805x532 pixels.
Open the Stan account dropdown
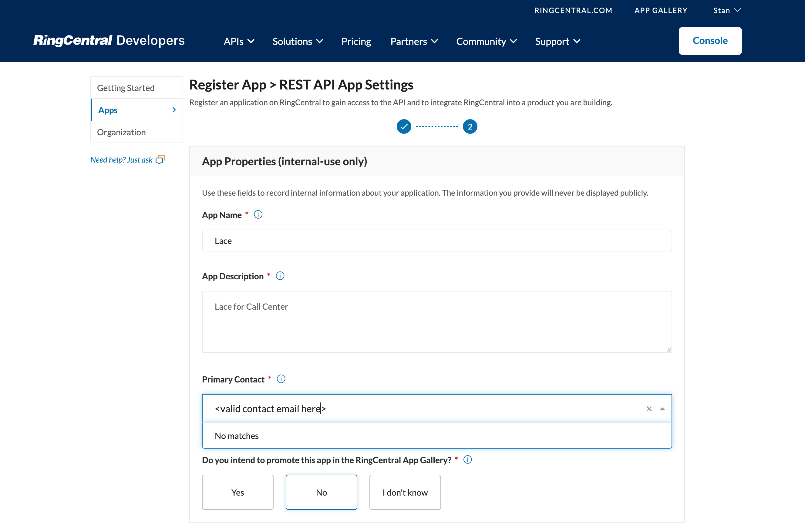(727, 10)
